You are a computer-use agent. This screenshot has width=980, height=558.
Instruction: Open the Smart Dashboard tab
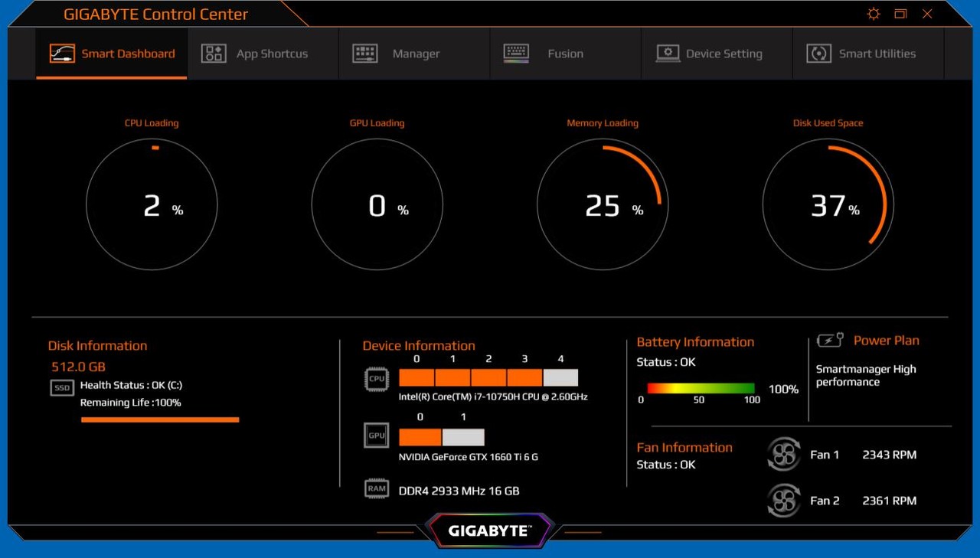pos(112,54)
